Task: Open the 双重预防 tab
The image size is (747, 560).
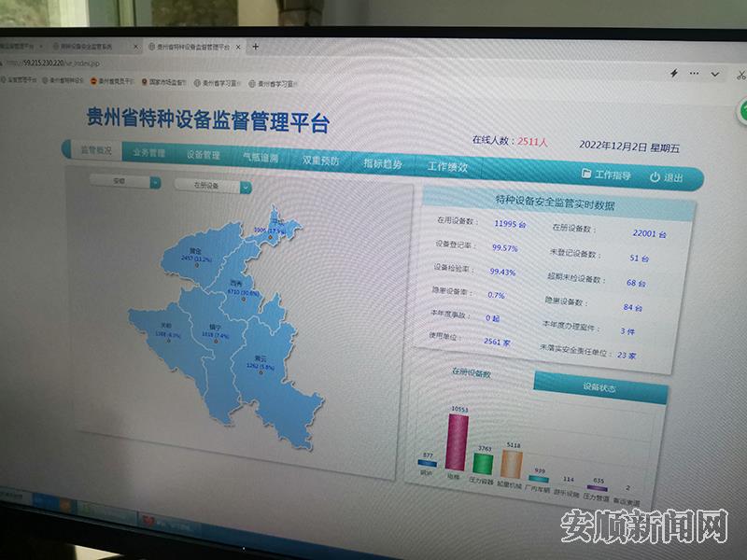Action: click(320, 161)
